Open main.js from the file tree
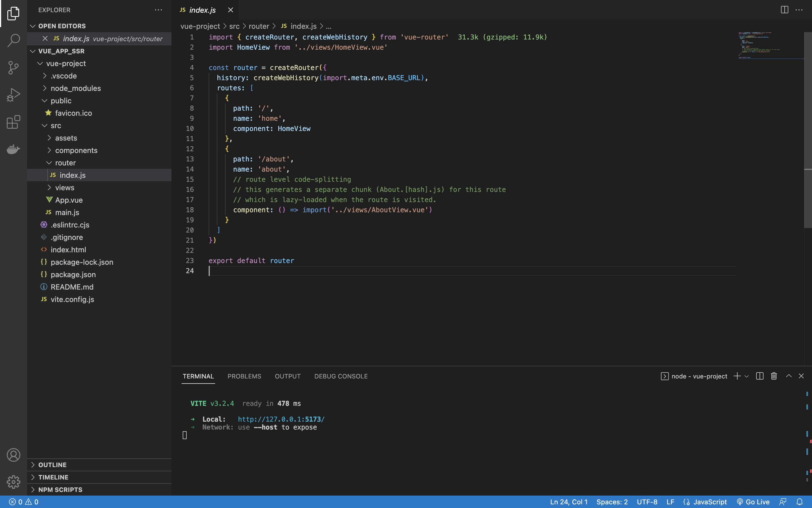 pyautogui.click(x=99, y=213)
